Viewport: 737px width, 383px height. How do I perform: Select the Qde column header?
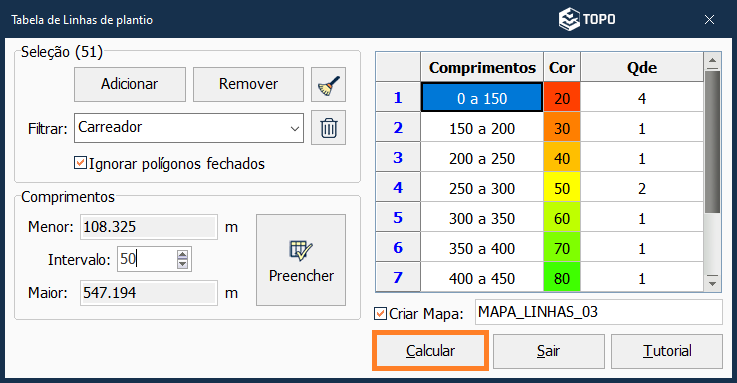pos(642,67)
